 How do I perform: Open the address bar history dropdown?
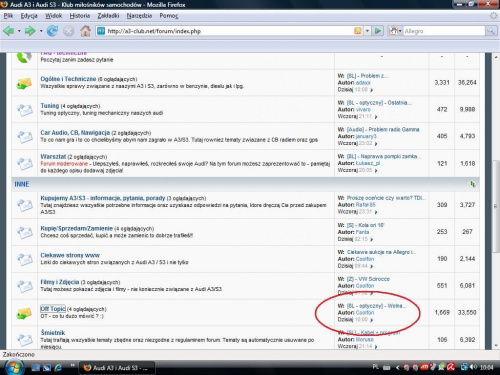click(367, 31)
